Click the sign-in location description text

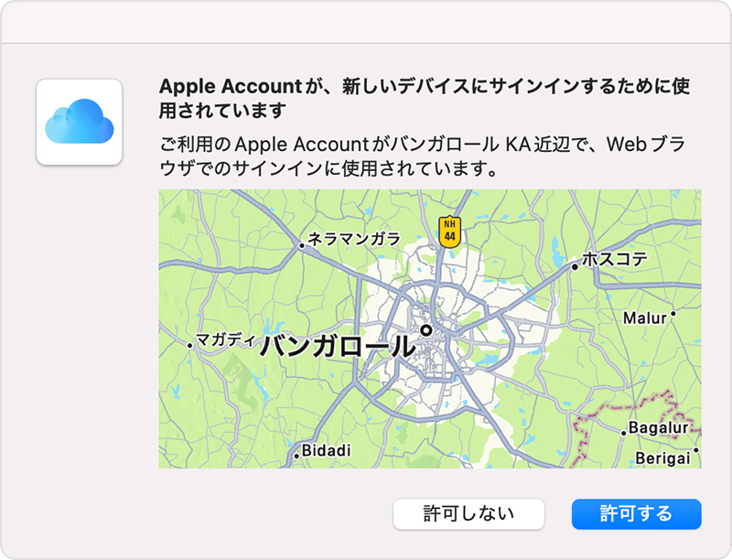tap(423, 156)
